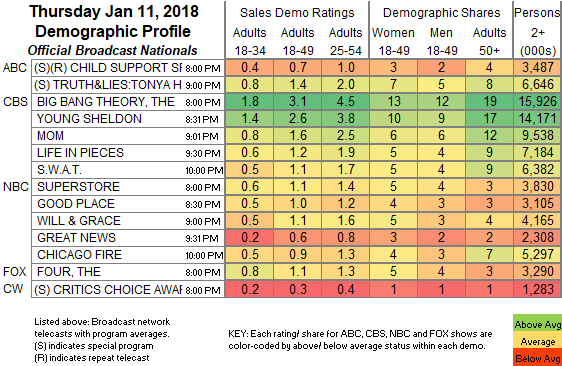562x366 pixels.
Task: Select the Adults 18-34 column header
Action: tap(249, 41)
